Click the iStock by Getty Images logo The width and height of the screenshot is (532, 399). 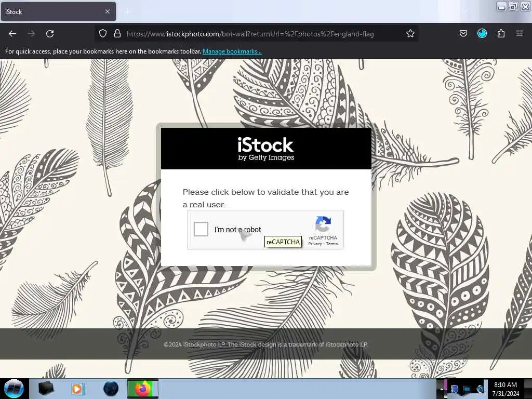[266, 149]
